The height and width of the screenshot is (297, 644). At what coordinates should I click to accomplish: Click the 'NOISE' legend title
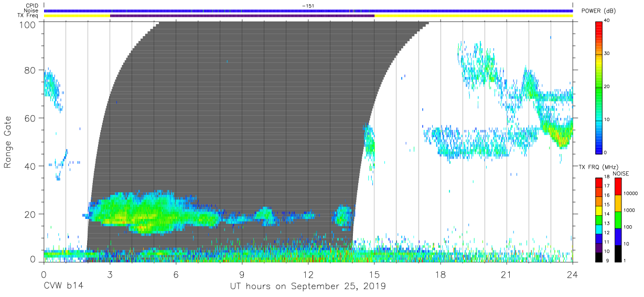click(x=621, y=173)
